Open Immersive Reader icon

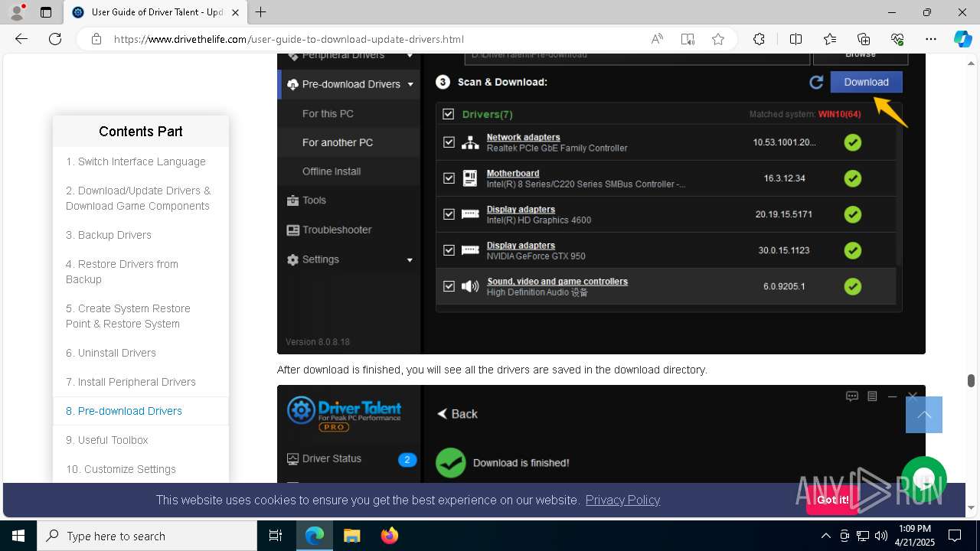pos(688,39)
